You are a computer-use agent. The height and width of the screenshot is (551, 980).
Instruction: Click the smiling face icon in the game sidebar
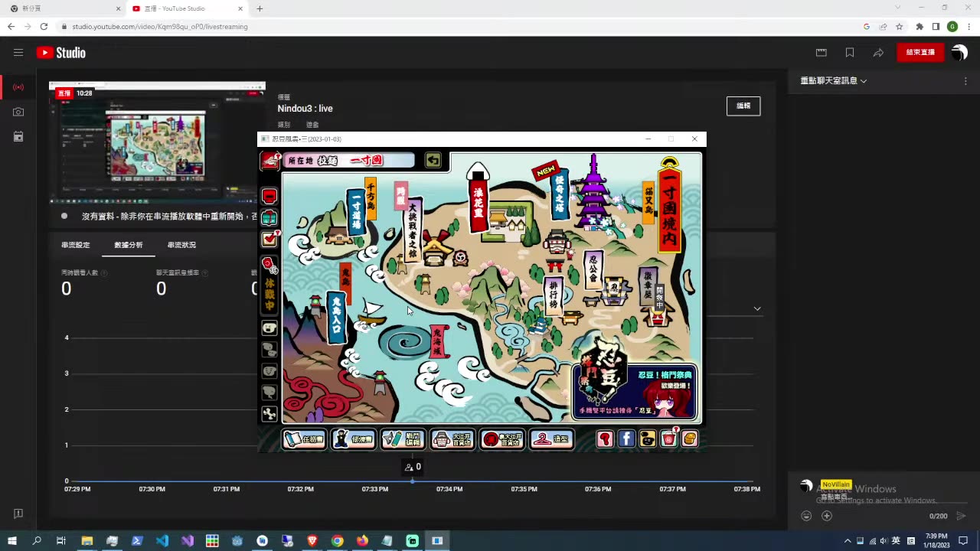tap(269, 328)
